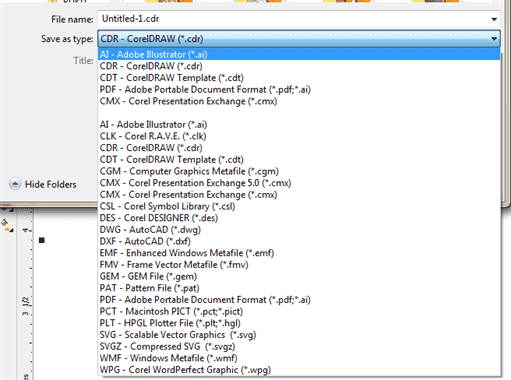
Task: Select EMF - Enhanced Windows Metafile
Action: (299, 253)
